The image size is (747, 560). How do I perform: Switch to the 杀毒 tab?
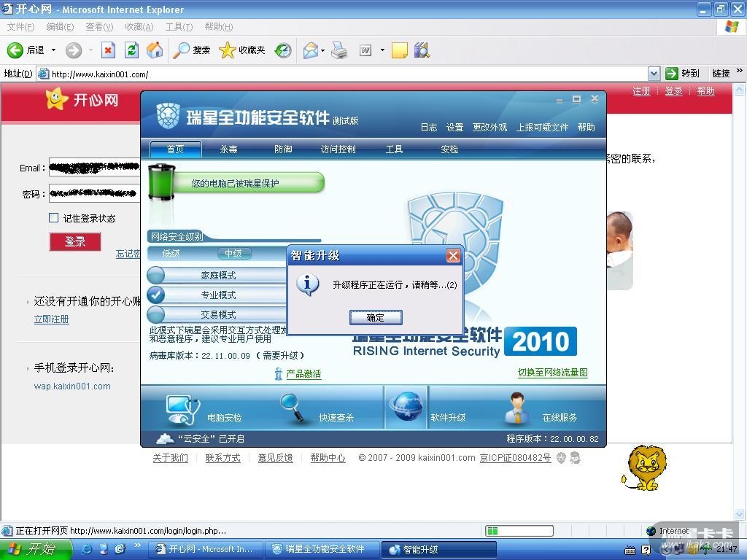(x=228, y=149)
